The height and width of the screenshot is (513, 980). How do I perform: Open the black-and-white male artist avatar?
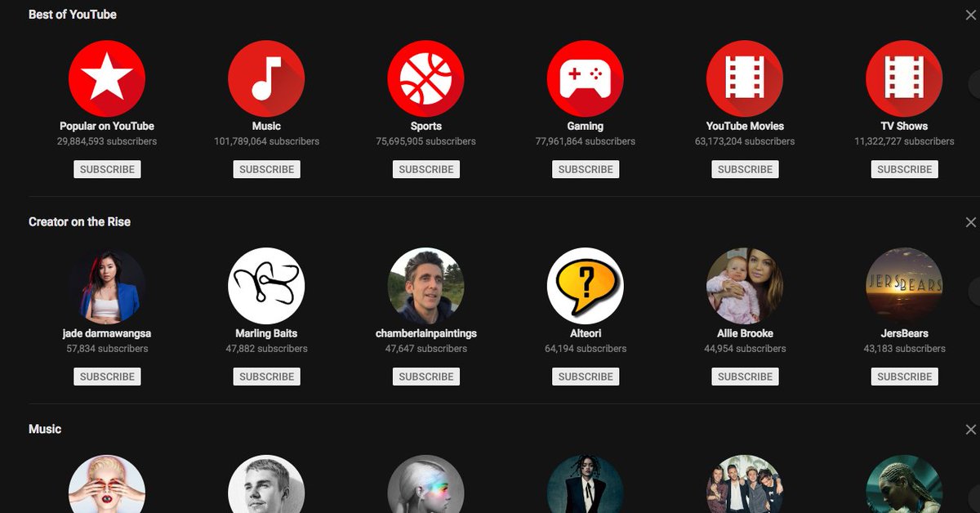click(x=266, y=484)
